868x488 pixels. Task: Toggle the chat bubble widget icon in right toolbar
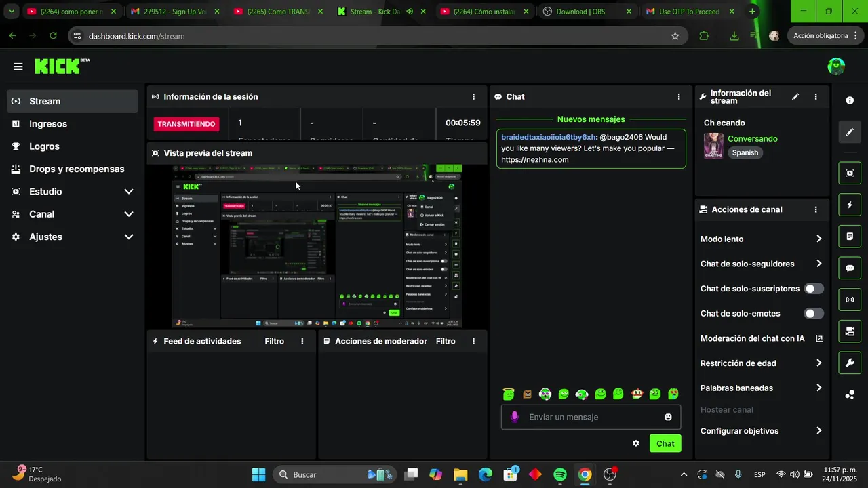(850, 268)
